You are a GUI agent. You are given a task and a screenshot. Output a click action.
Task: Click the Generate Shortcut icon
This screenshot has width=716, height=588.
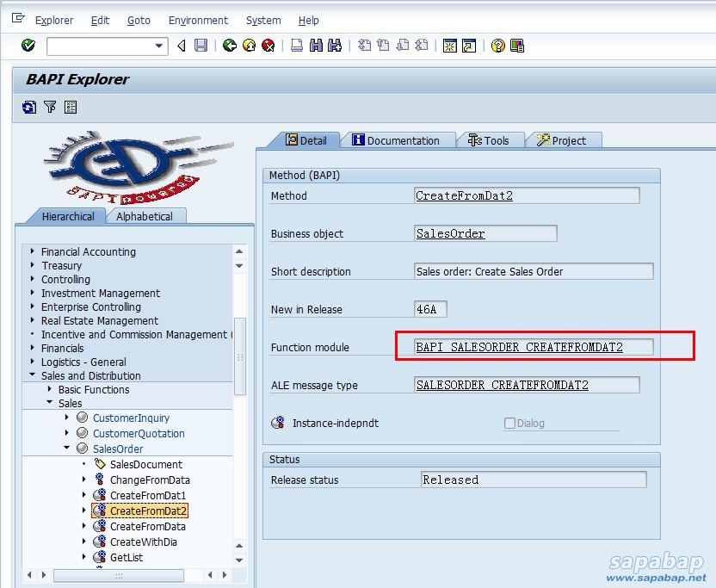click(469, 46)
